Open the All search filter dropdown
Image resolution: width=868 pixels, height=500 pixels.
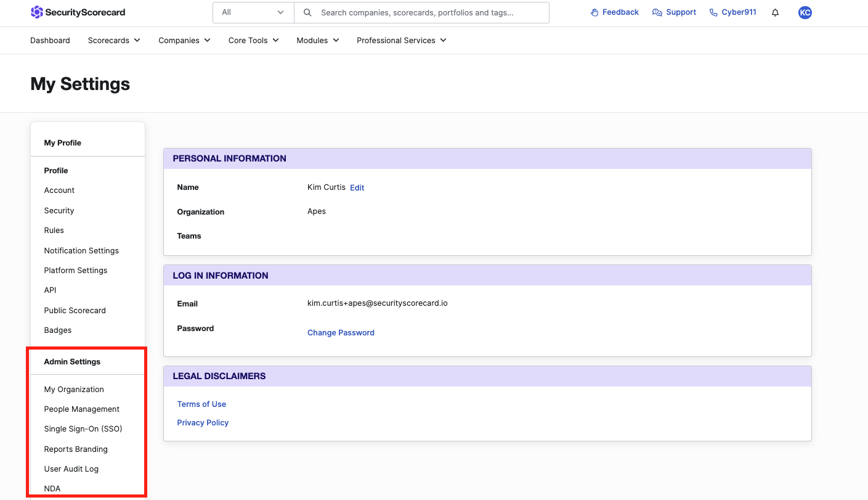[253, 12]
